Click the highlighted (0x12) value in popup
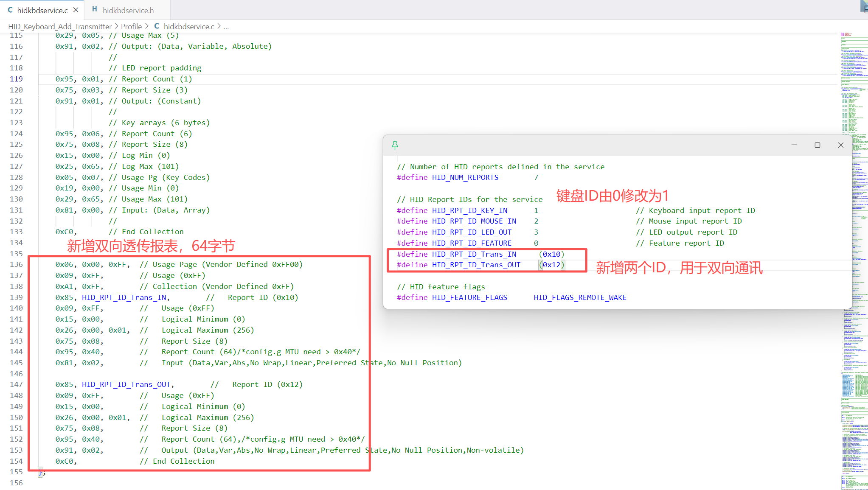The width and height of the screenshot is (868, 490). click(x=551, y=265)
